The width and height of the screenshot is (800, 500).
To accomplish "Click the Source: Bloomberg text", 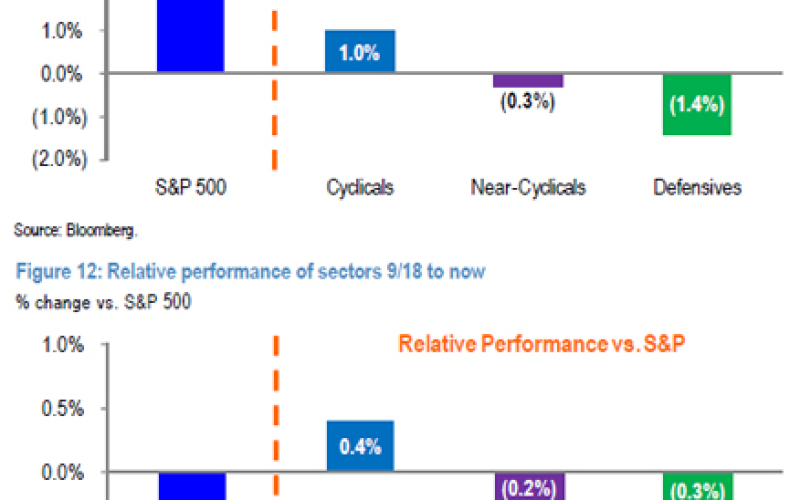I will point(75,230).
